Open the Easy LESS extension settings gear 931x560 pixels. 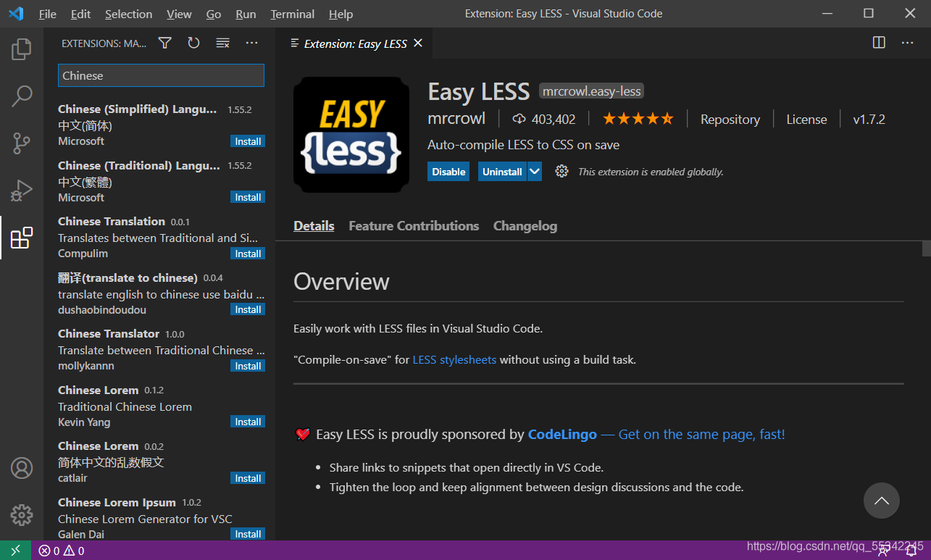[x=561, y=172]
